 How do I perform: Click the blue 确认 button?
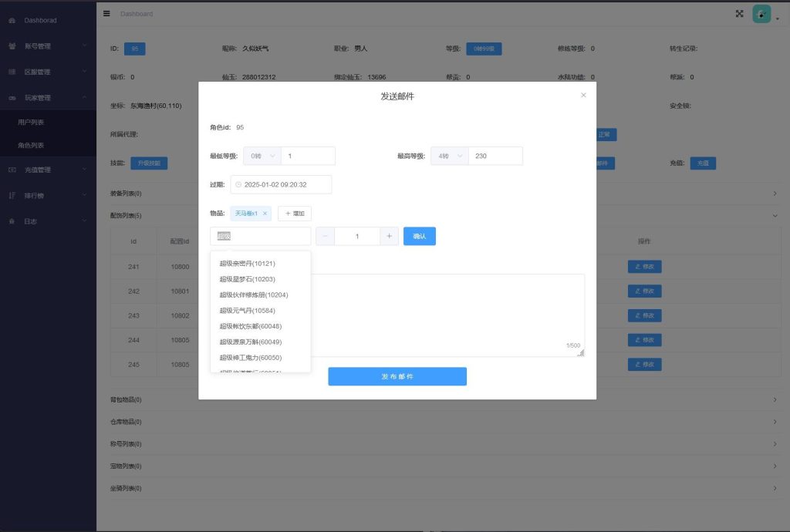coord(419,236)
